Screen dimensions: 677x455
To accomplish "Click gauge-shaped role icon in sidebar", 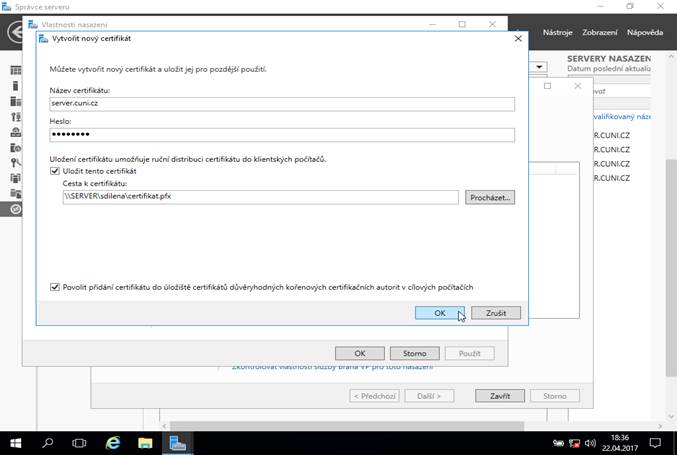I will (16, 132).
